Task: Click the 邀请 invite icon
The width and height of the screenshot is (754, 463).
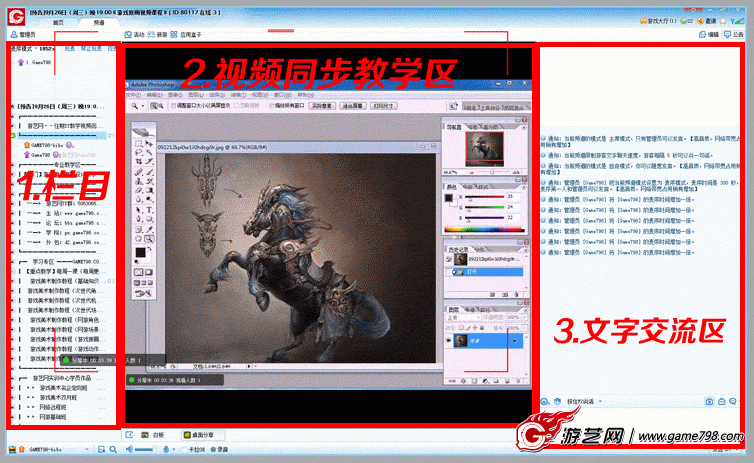Action: pyautogui.click(x=701, y=21)
